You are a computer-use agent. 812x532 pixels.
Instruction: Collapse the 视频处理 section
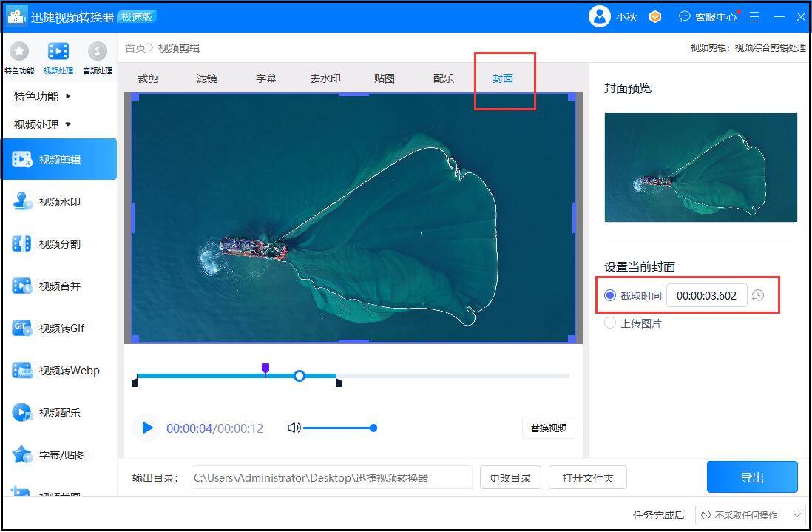tap(42, 124)
